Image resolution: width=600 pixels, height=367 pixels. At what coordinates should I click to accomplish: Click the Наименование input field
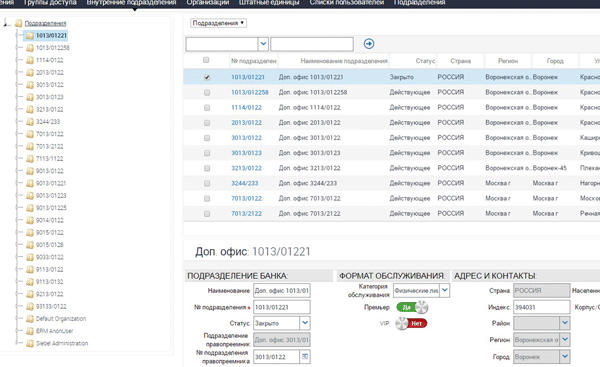[x=282, y=290]
